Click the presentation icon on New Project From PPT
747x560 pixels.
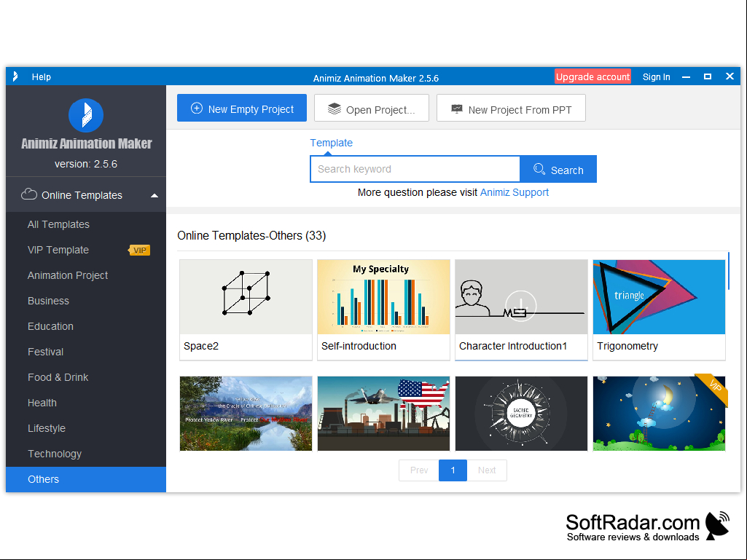pos(456,109)
